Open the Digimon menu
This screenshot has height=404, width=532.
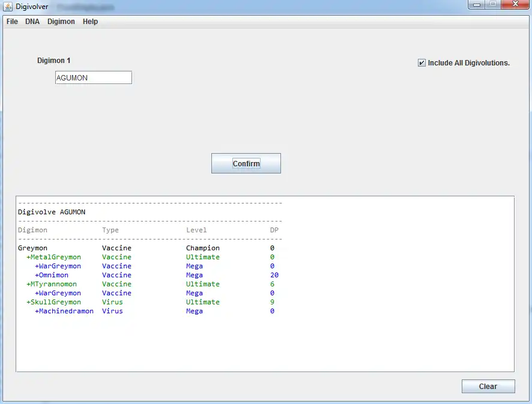61,22
